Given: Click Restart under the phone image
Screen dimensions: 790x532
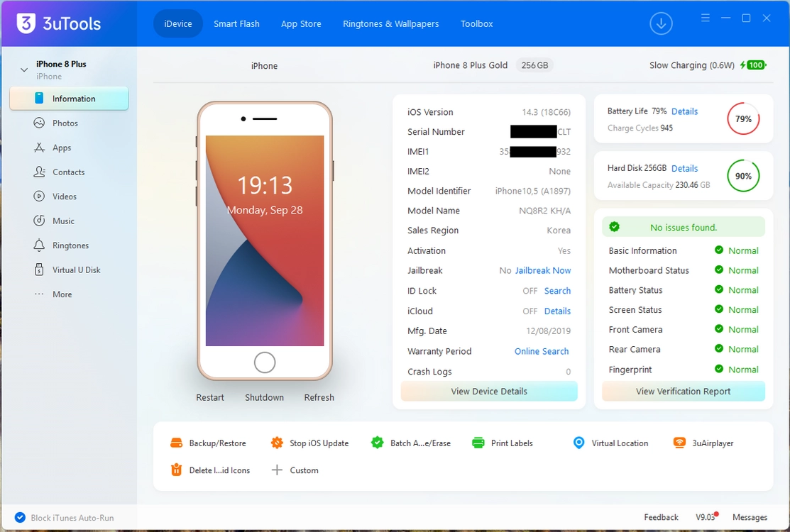Looking at the screenshot, I should 210,397.
